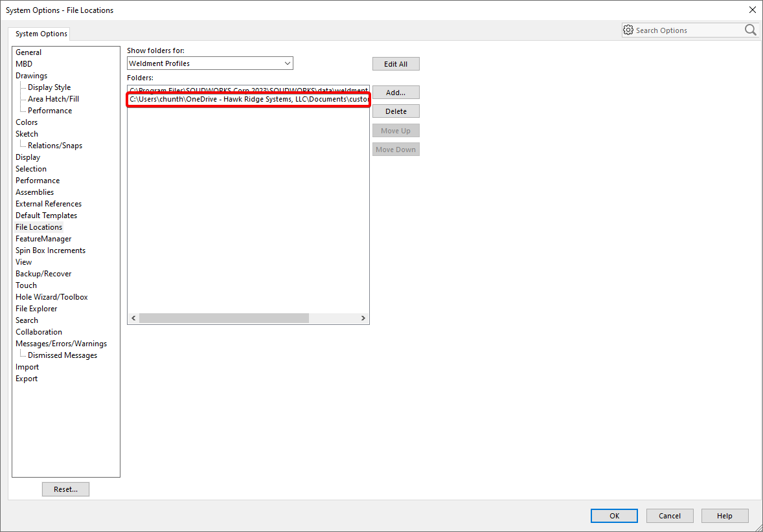Select Touch in the options list

click(26, 286)
